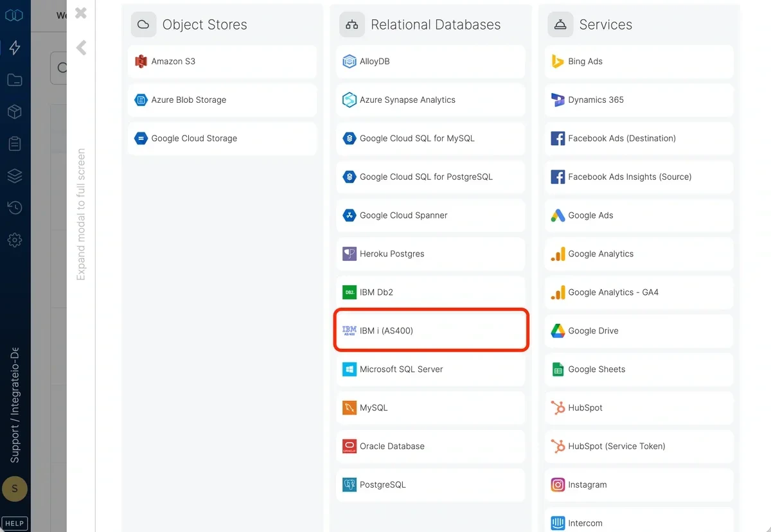
Task: Click the Google Cloud Spanner icon
Action: [349, 216]
